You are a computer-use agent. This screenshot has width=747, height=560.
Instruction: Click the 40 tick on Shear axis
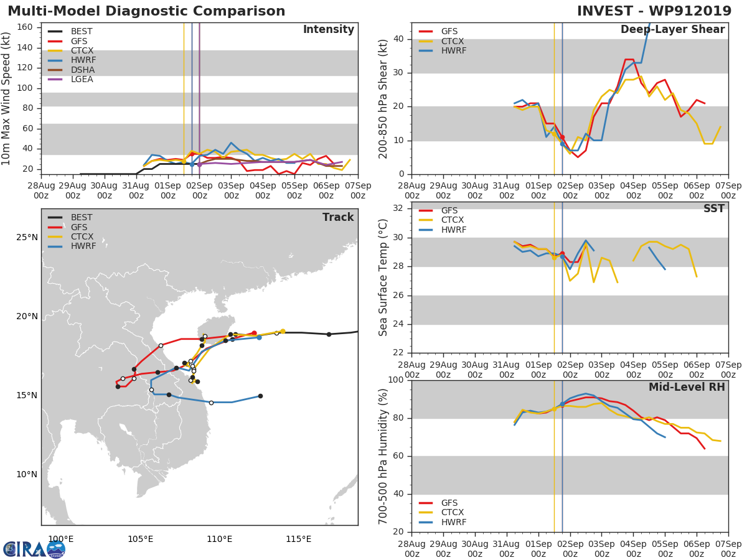click(x=400, y=39)
